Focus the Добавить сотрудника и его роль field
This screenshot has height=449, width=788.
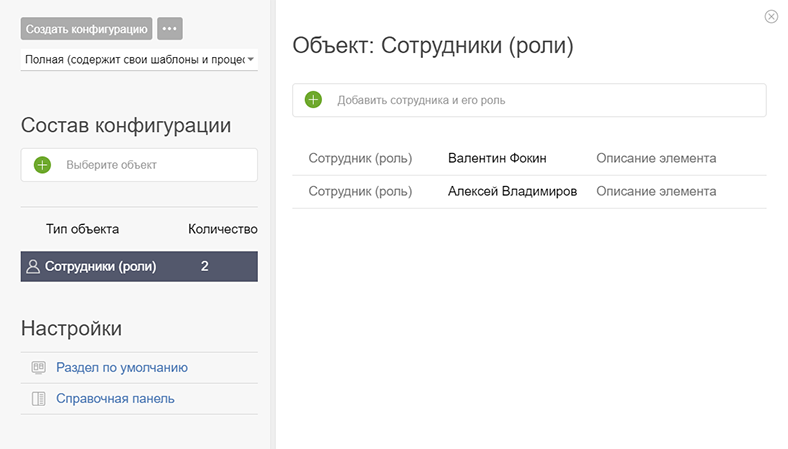[x=529, y=100]
